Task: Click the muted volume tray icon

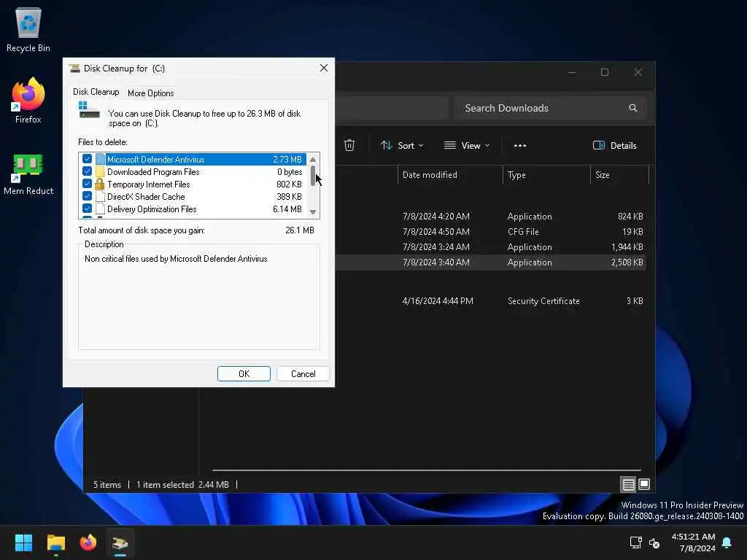Action: coord(654,542)
